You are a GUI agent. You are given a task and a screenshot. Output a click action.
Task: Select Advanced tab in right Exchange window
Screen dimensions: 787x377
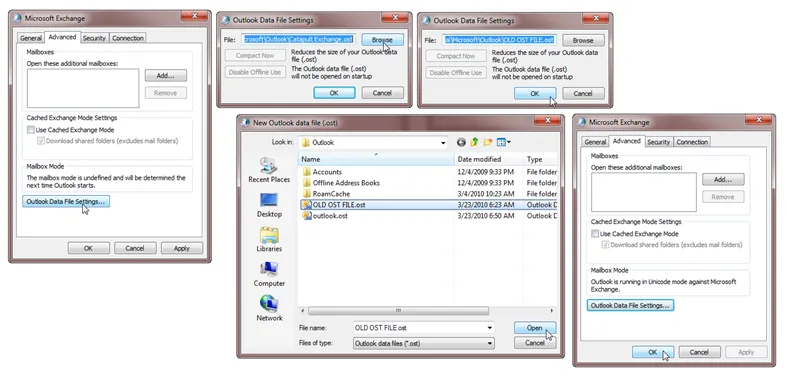click(626, 141)
